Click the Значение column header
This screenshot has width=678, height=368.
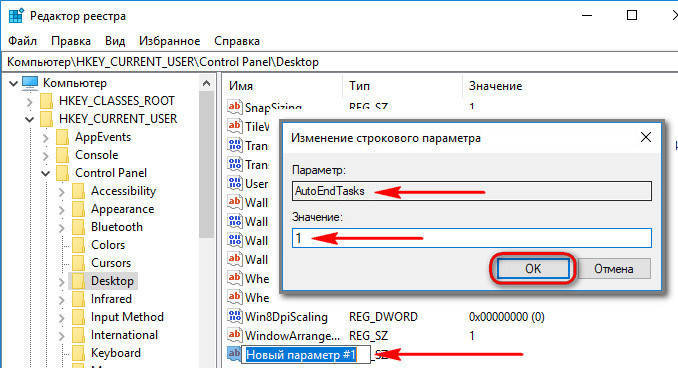[496, 86]
